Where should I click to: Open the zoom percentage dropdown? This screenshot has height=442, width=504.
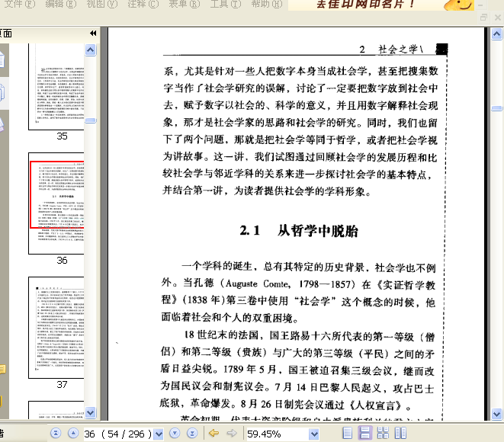pos(314,434)
